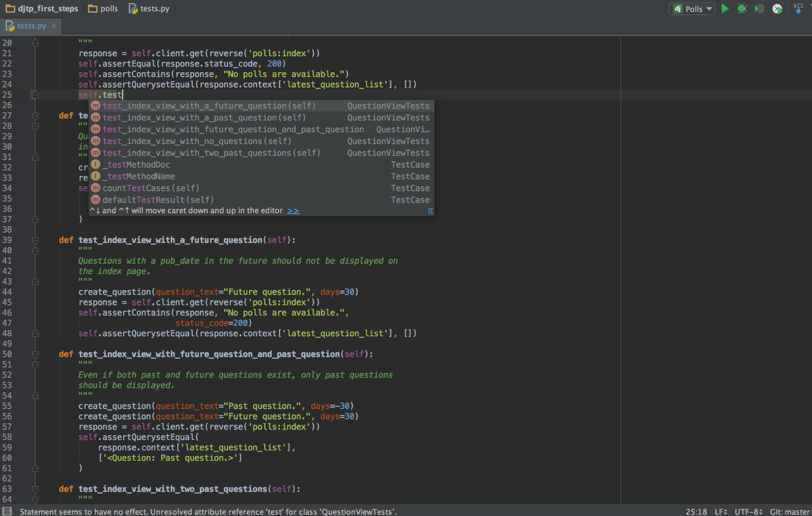Click assertQuerysetEqual call on line 58

tap(148, 437)
